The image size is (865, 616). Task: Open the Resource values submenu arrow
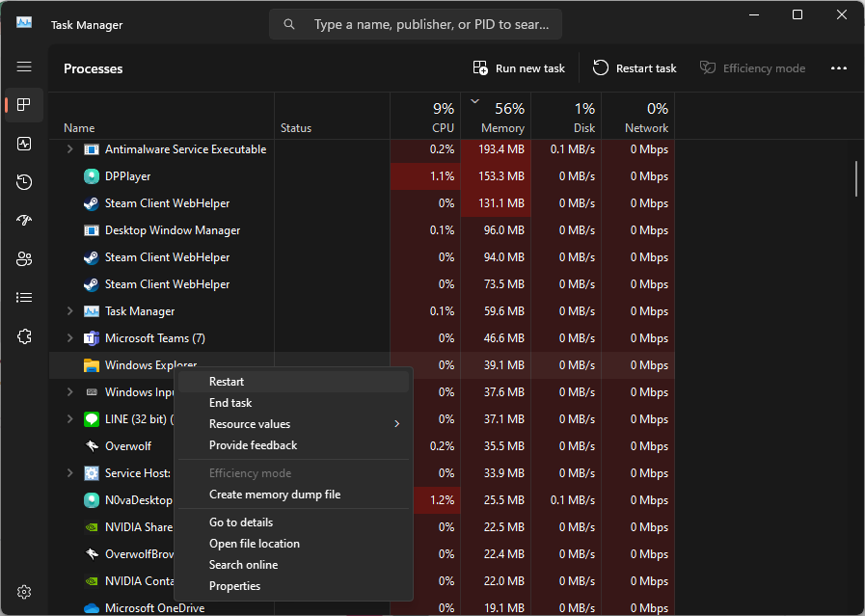click(396, 424)
